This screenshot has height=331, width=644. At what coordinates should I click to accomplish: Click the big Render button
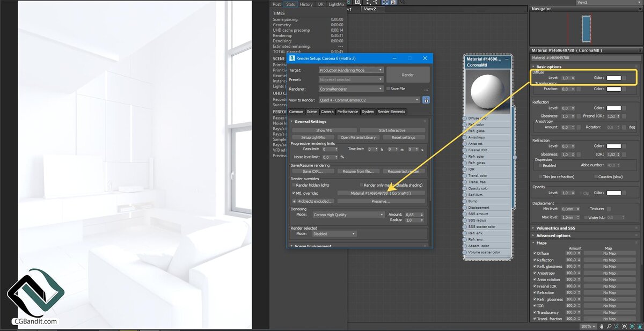[x=408, y=75]
